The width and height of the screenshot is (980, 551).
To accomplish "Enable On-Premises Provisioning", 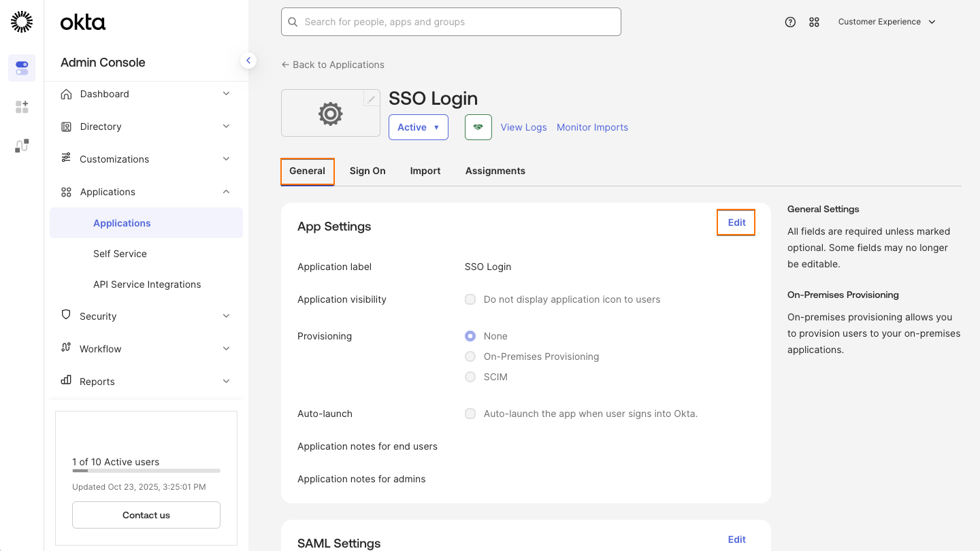I will pos(470,356).
